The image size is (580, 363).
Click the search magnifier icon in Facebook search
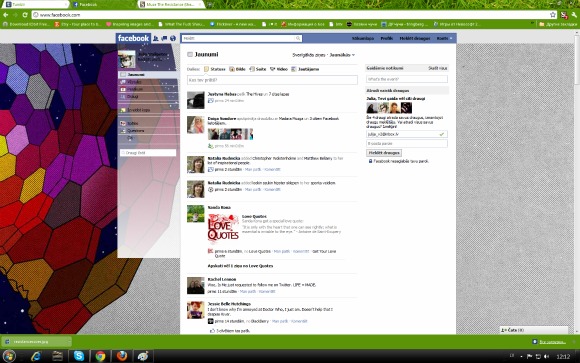click(298, 38)
